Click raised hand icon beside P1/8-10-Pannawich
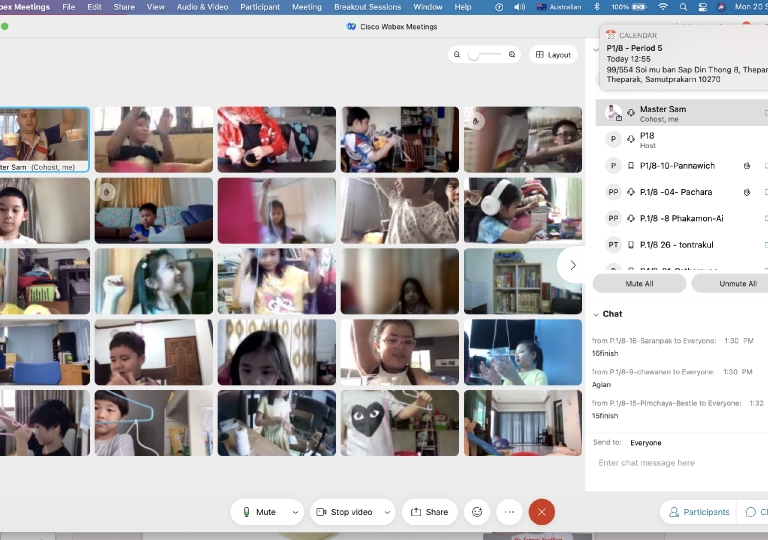The image size is (768, 540). [747, 166]
